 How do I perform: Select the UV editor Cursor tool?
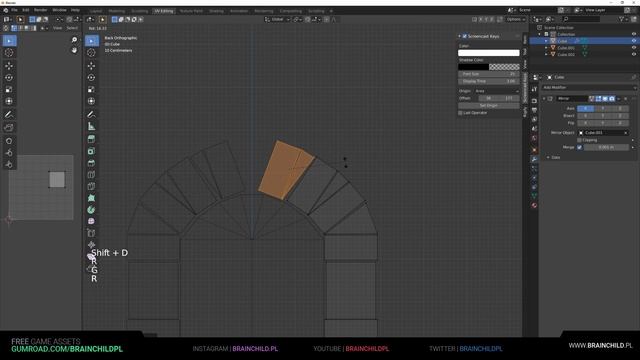[9, 53]
